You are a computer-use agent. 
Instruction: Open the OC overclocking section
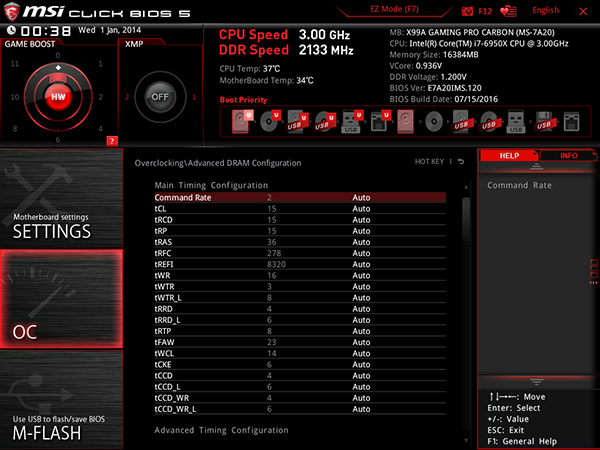pos(61,299)
